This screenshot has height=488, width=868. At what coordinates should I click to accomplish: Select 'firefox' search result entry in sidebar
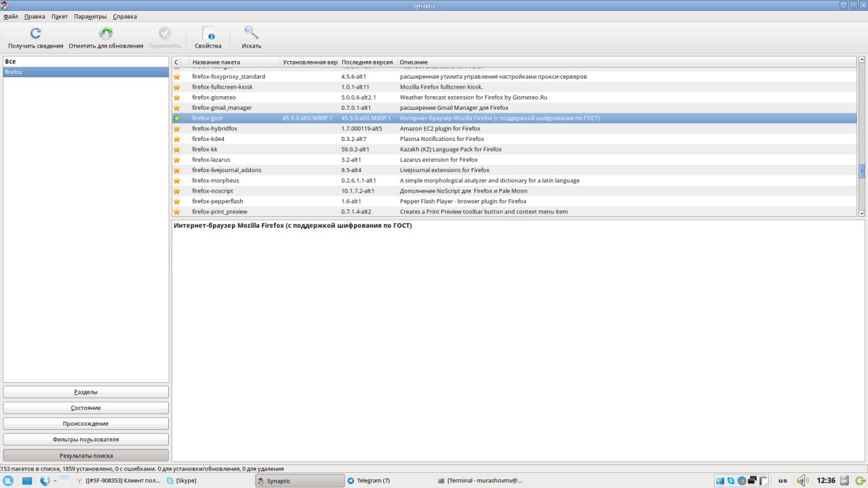(86, 72)
